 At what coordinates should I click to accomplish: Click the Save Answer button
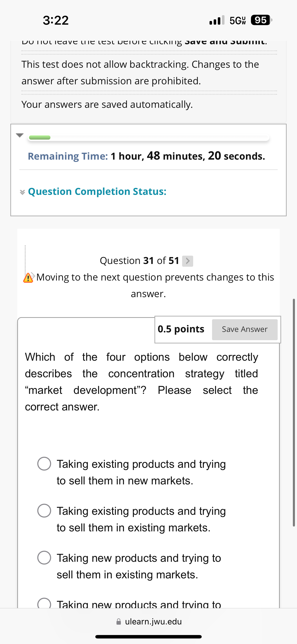click(x=245, y=329)
